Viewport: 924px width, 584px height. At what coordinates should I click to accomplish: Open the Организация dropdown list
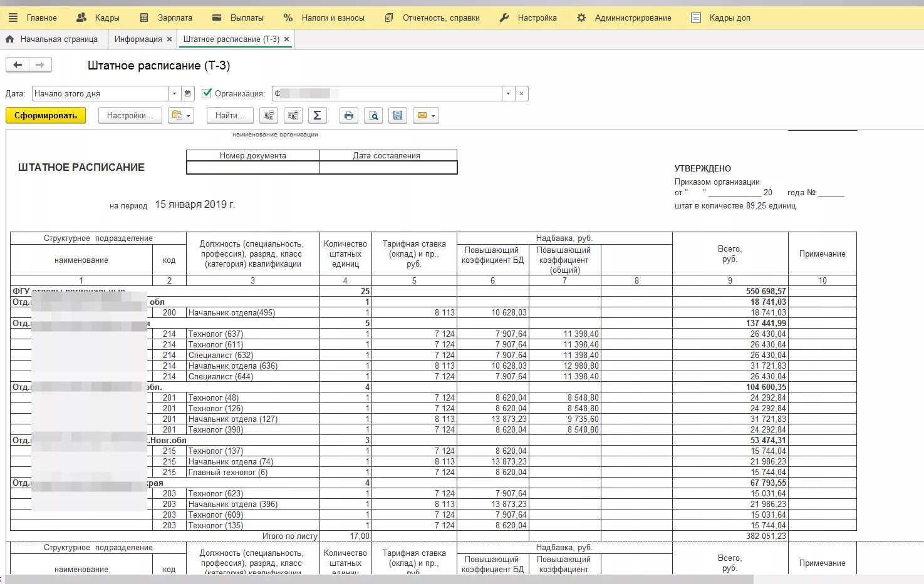coord(509,94)
